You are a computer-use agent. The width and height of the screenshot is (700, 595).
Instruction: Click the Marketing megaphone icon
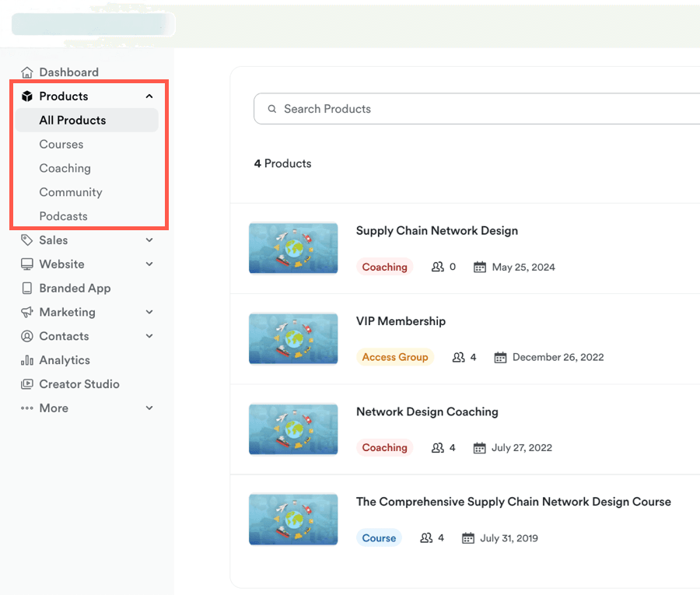pos(27,312)
